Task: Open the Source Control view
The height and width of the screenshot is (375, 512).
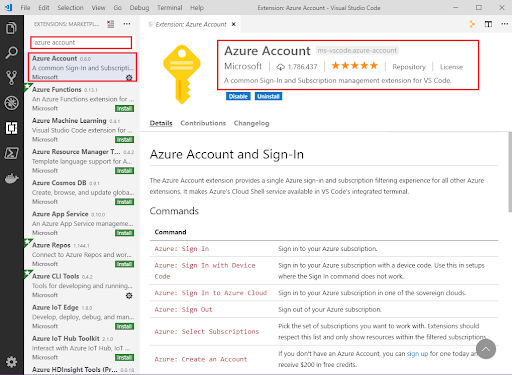Action: point(11,78)
